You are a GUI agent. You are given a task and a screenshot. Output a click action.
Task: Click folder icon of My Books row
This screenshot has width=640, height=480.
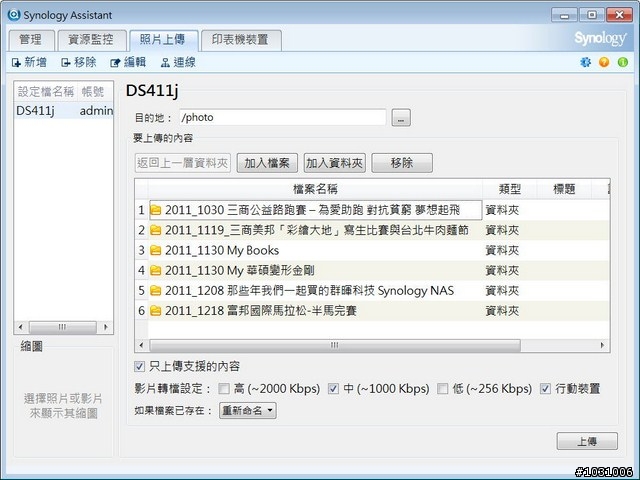point(156,250)
